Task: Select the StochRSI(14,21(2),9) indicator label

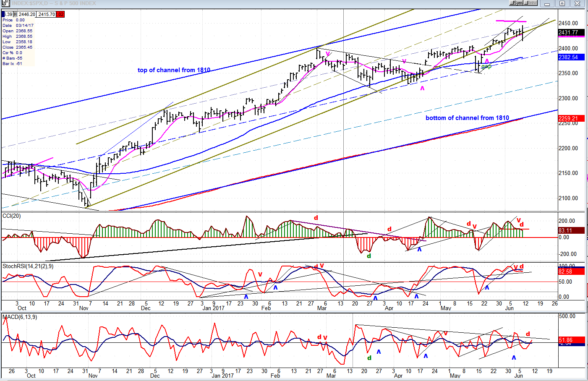Action: (x=28, y=266)
